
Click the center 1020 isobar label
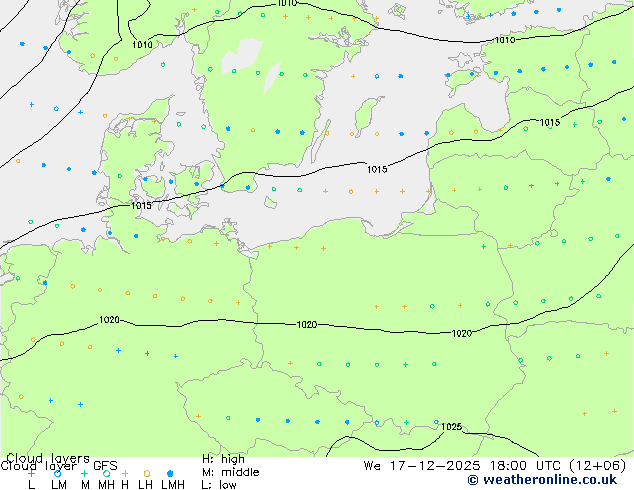(307, 325)
